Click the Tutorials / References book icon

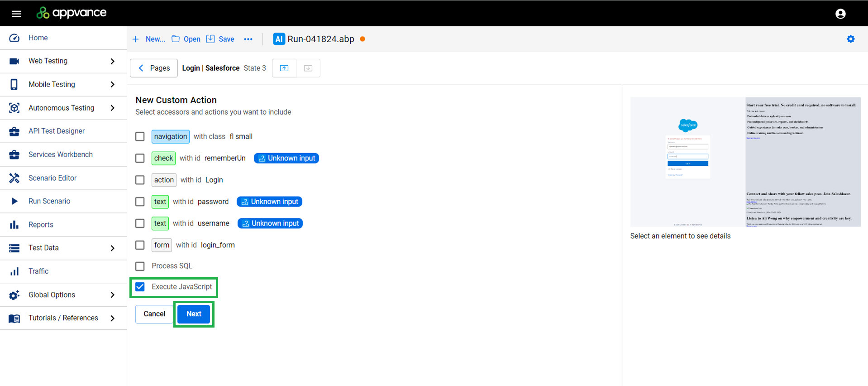[x=14, y=318]
